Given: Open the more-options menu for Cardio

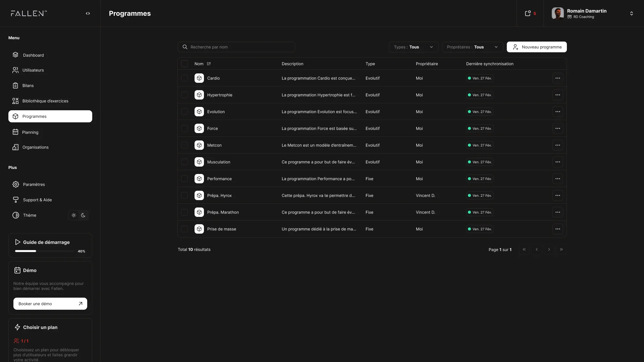Looking at the screenshot, I should (557, 78).
